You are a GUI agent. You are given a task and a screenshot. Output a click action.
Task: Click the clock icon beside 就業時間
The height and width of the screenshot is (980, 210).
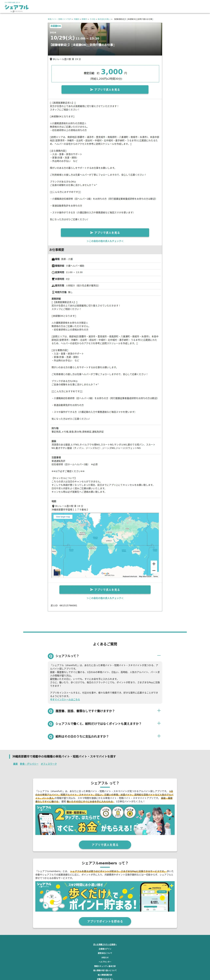click(x=53, y=272)
